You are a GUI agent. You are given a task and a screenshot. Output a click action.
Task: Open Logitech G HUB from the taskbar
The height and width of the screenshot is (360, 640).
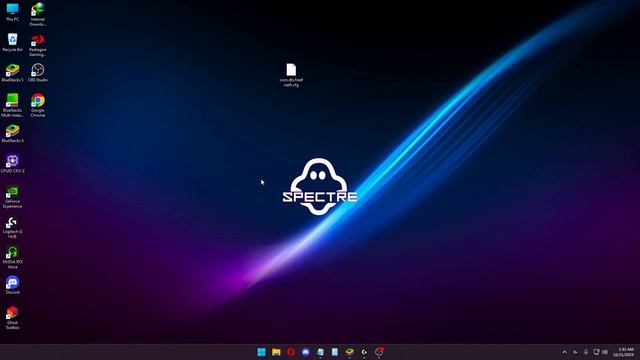(x=364, y=352)
